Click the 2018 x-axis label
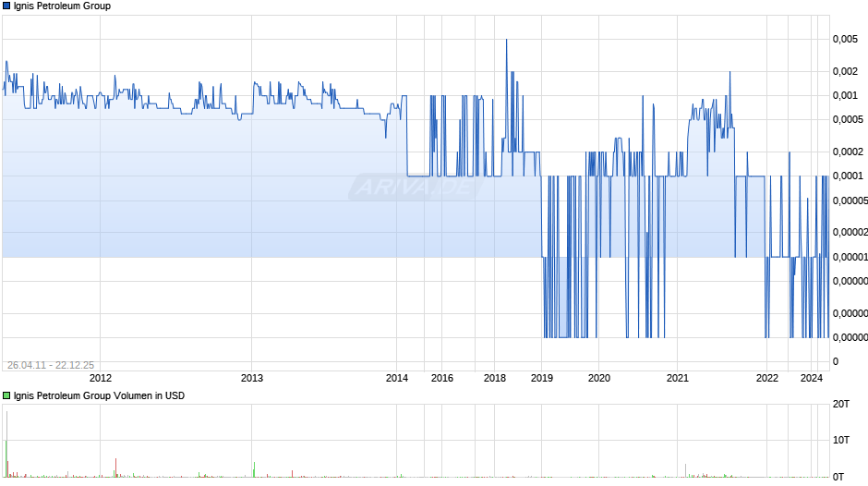The width and height of the screenshot is (868, 486). (495, 378)
